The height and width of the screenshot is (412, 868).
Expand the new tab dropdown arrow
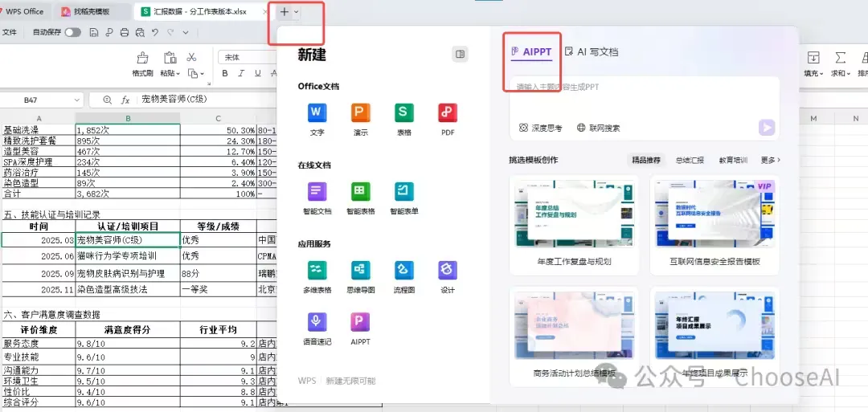click(x=296, y=11)
